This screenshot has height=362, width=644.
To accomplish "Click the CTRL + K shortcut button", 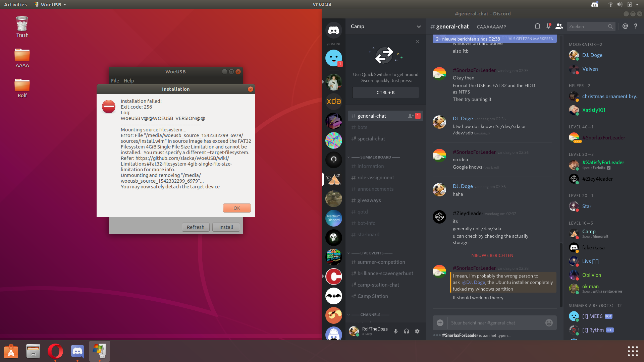I will [386, 93].
